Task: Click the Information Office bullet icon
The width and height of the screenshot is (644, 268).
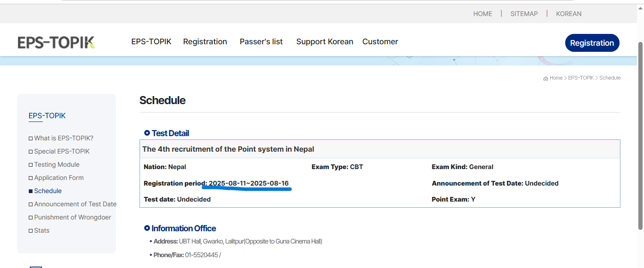Action: 147,228
